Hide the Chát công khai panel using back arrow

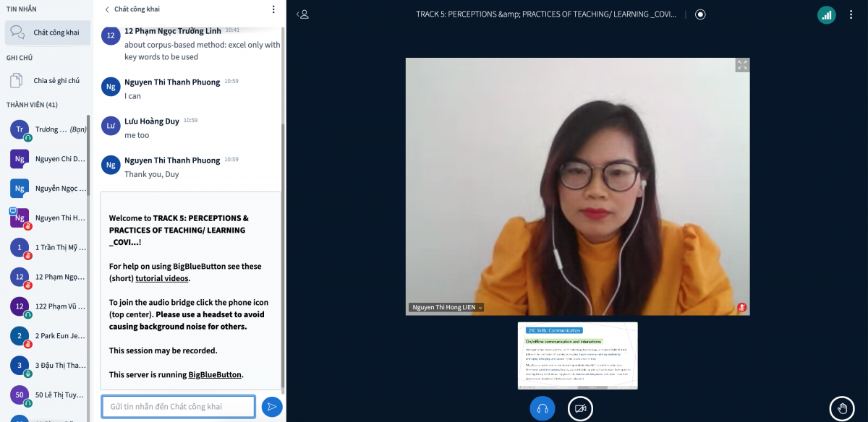click(x=108, y=9)
